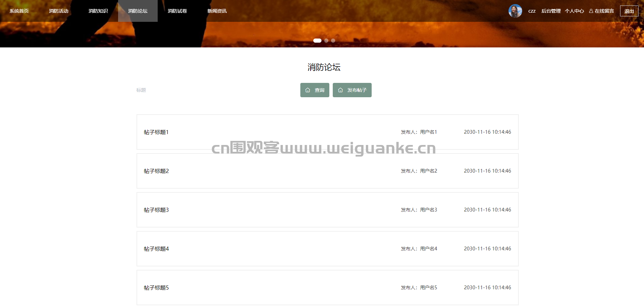Image resolution: width=644 pixels, height=307 pixels.
Task: Open 在线留言 link
Action: 604,11
